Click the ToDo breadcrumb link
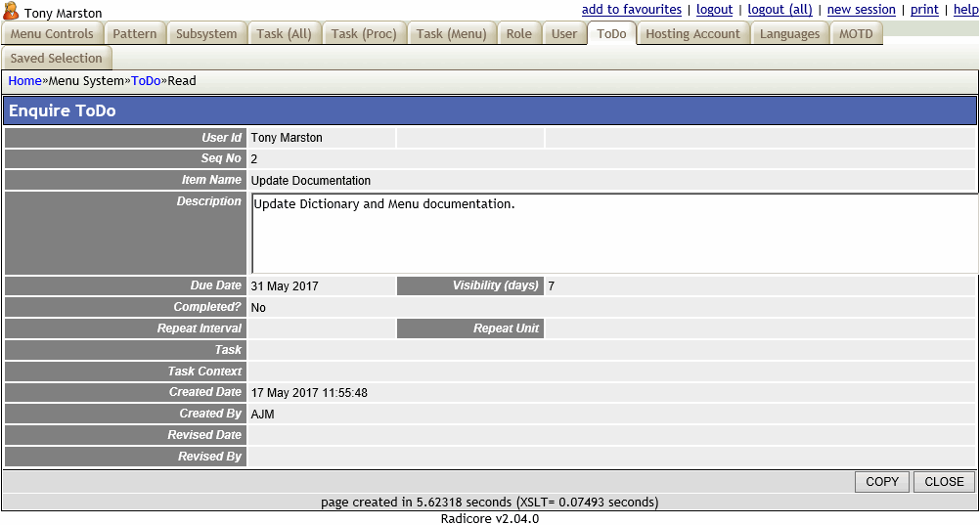Screen dimensions: 980x525 tap(146, 81)
